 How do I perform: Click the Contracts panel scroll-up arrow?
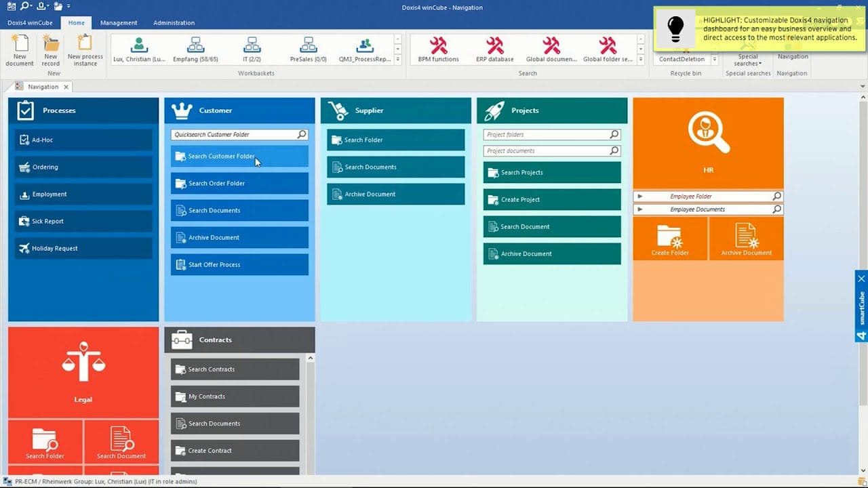click(x=311, y=359)
